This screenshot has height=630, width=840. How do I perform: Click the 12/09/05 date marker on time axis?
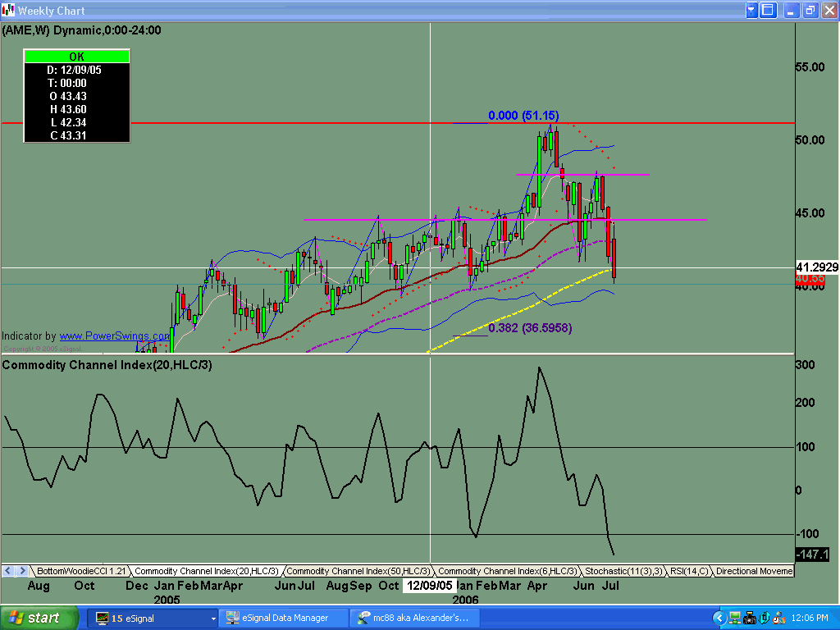coord(430,586)
